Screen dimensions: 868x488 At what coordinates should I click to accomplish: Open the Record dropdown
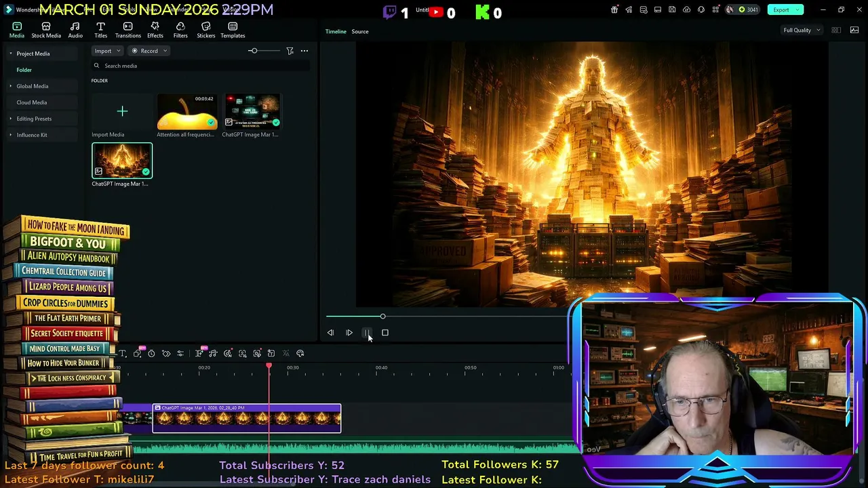coord(149,51)
